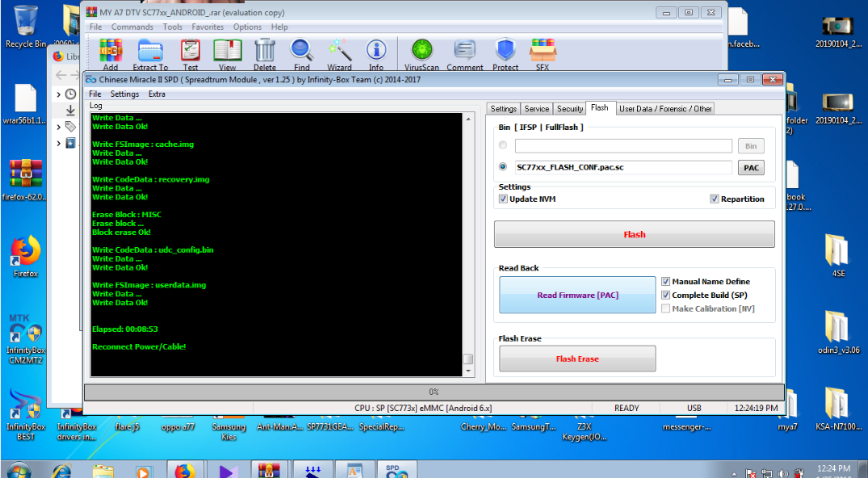Click the WinRAR taskbar icon
The height and width of the screenshot is (478, 868).
pyautogui.click(x=270, y=470)
